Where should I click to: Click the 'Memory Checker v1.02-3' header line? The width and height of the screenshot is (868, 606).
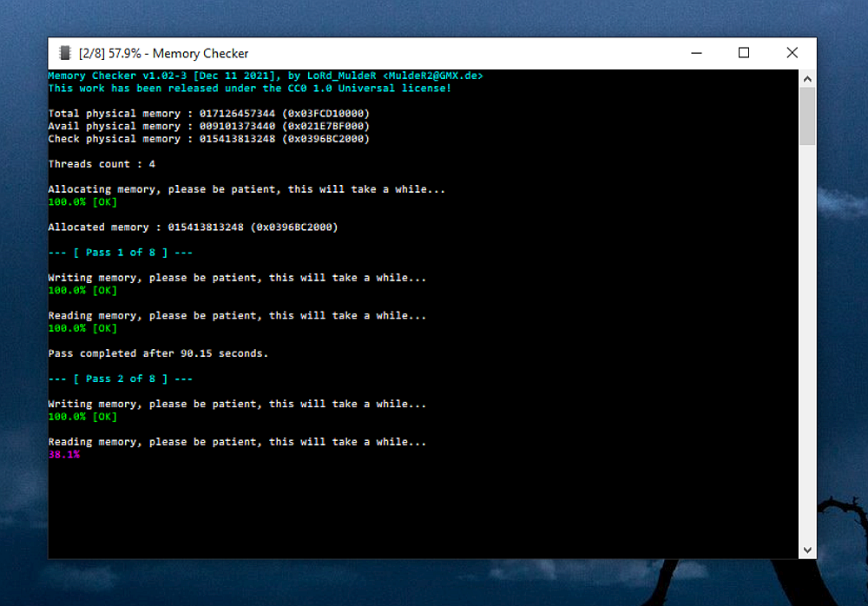tap(266, 76)
